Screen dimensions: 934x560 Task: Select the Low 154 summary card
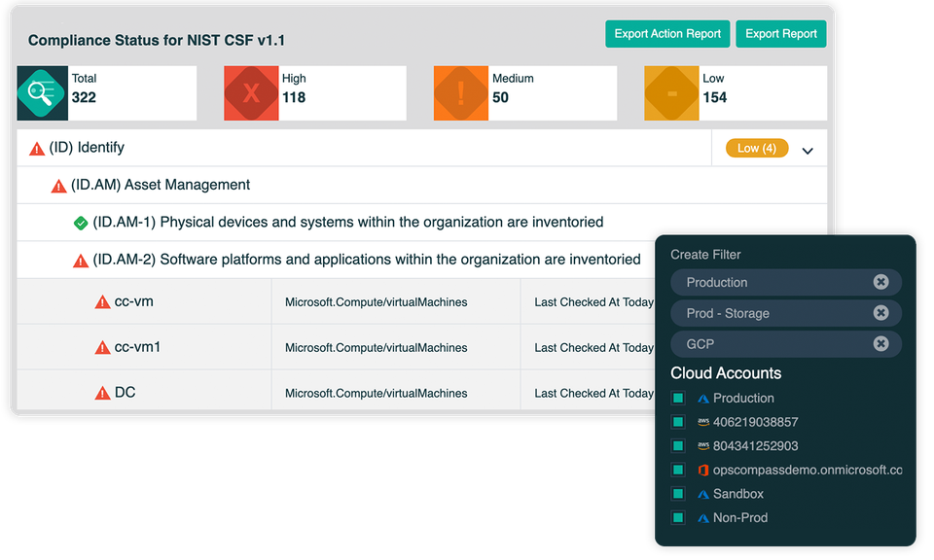[736, 93]
